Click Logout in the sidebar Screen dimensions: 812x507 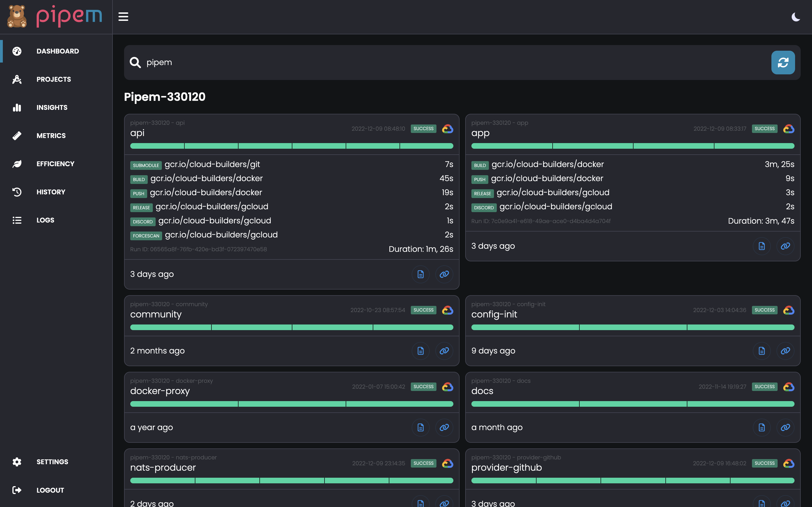pyautogui.click(x=50, y=490)
